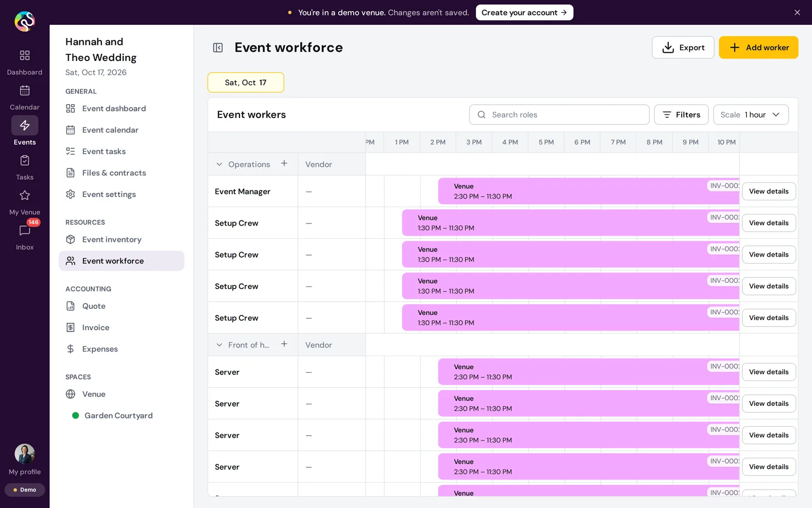The height and width of the screenshot is (508, 812).
Task: Open Files & contracts
Action: coord(121,173)
